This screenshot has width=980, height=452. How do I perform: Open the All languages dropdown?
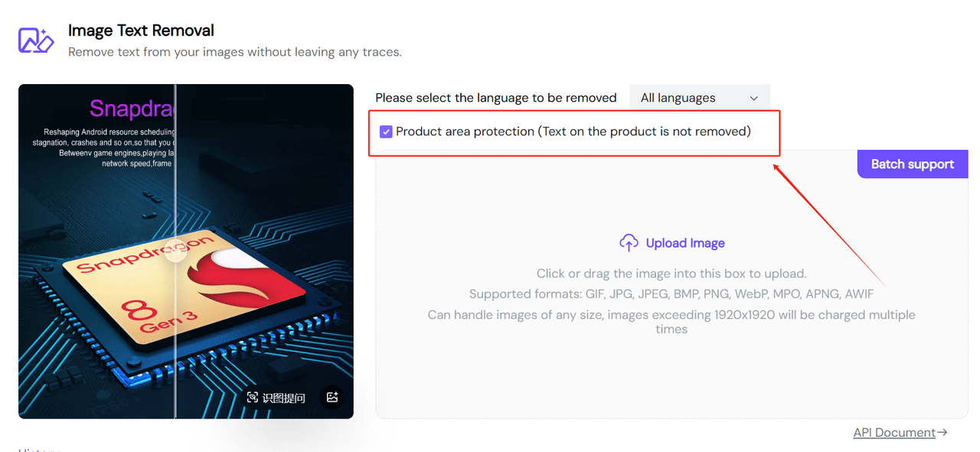tap(699, 98)
